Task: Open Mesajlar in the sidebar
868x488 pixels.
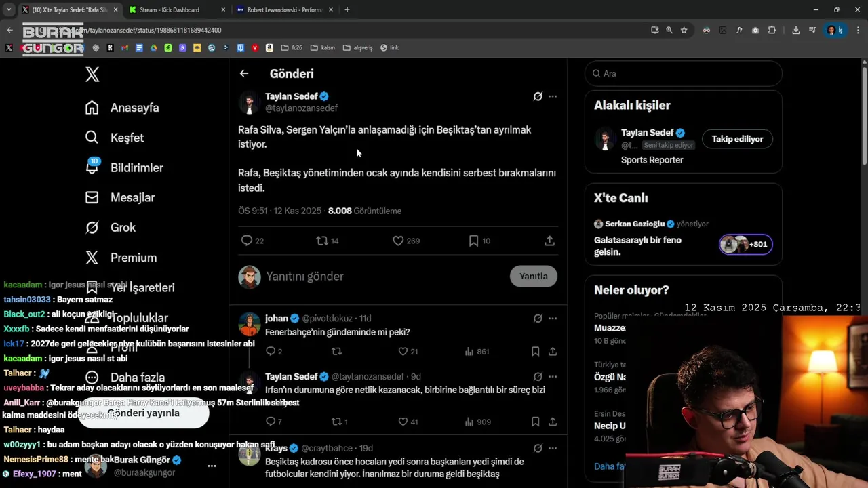Action: pyautogui.click(x=120, y=197)
